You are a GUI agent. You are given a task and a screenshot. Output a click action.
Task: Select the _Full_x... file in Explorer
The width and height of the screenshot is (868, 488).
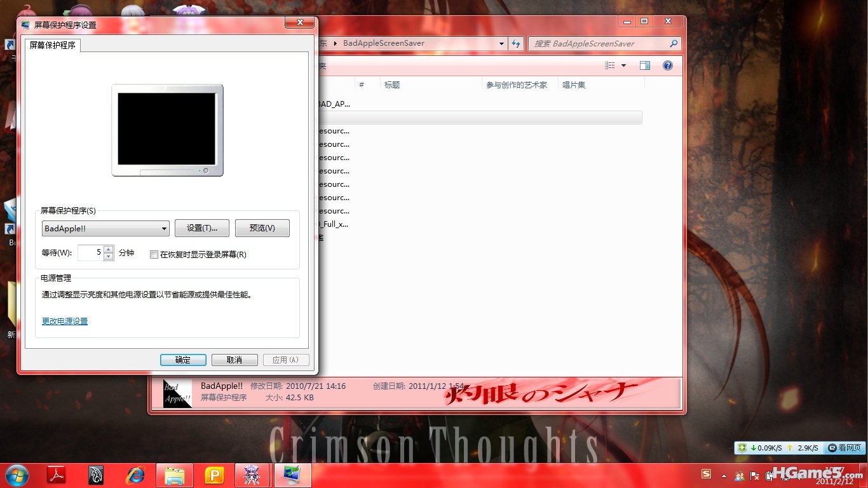pos(334,224)
